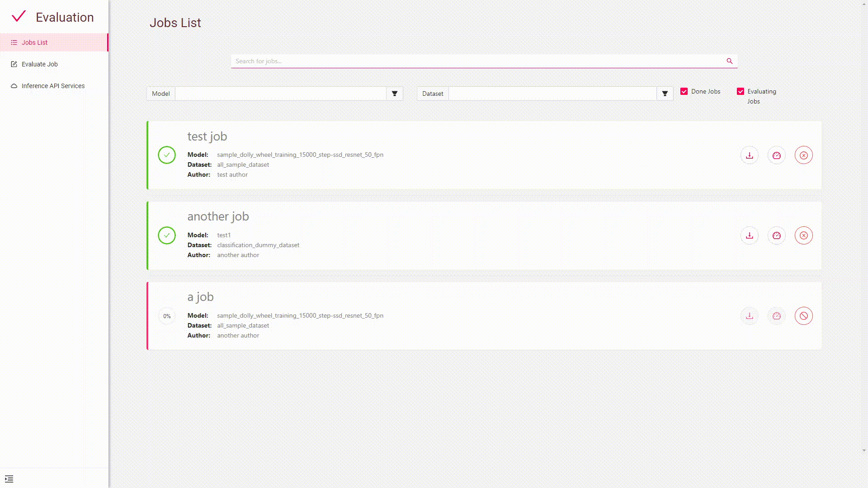Screen dimensions: 868x488
Task: Open the Model filter dropdown arrow
Action: pyautogui.click(x=394, y=94)
